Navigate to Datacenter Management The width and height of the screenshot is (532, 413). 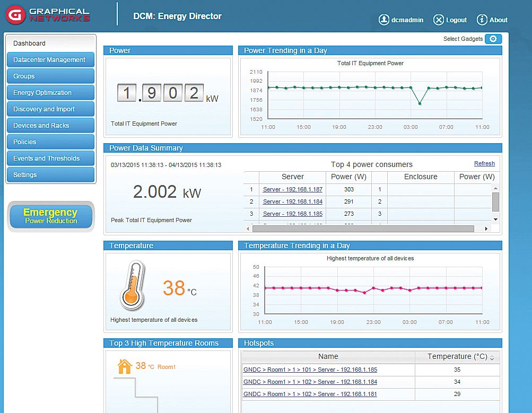click(50, 60)
